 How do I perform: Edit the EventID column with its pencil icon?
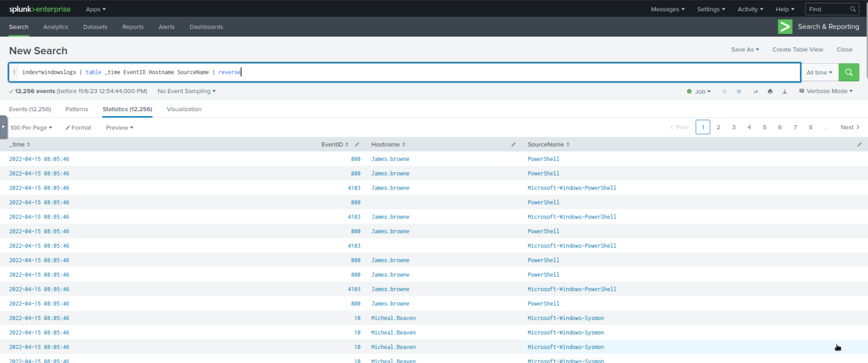click(x=357, y=144)
